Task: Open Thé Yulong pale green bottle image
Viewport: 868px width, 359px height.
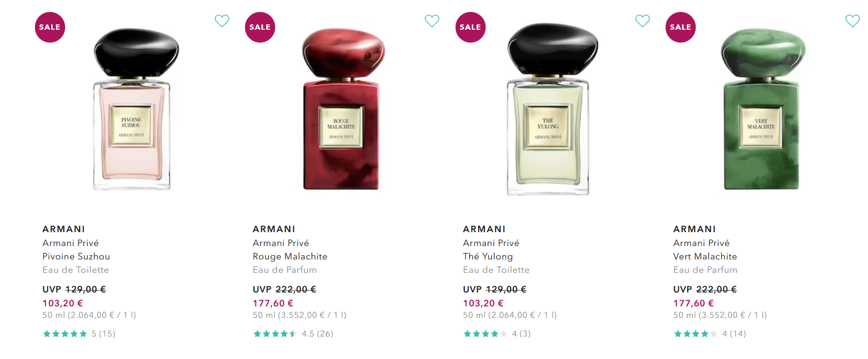Action: click(x=549, y=109)
